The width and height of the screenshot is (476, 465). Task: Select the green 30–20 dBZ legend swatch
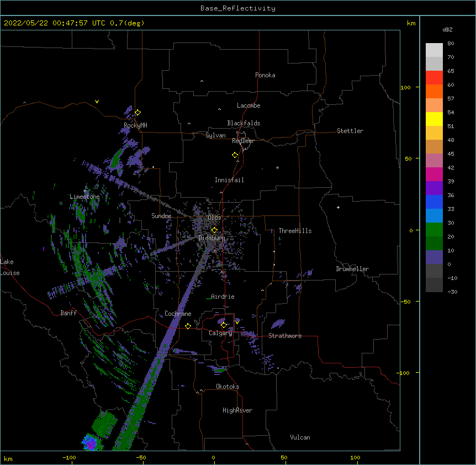point(434,230)
